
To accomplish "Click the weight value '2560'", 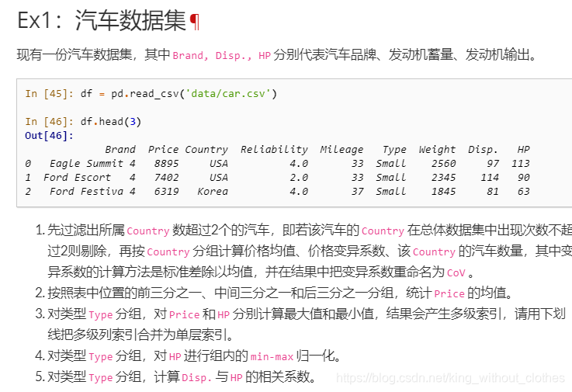I will coord(444,164).
